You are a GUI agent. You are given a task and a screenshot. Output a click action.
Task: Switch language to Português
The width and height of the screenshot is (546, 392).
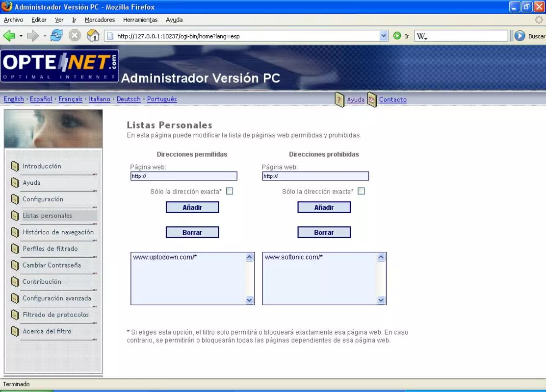pos(162,99)
